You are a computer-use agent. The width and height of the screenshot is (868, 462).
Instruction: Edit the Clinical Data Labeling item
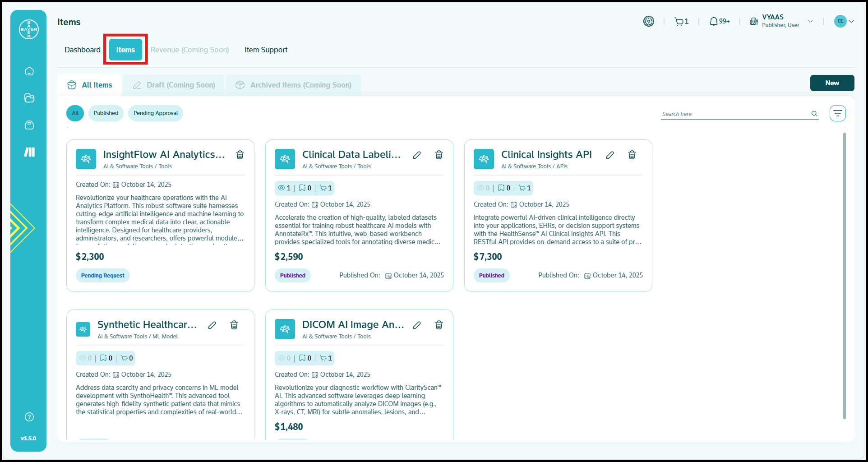[417, 155]
